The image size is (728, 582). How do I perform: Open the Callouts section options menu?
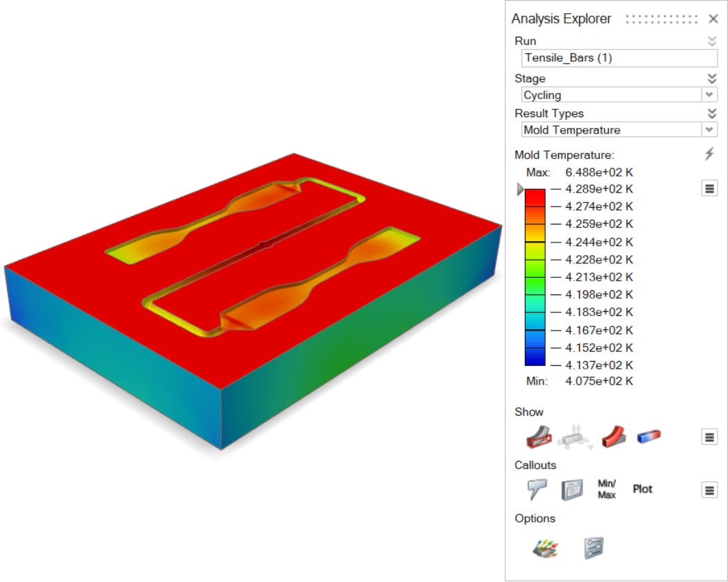[x=709, y=490]
